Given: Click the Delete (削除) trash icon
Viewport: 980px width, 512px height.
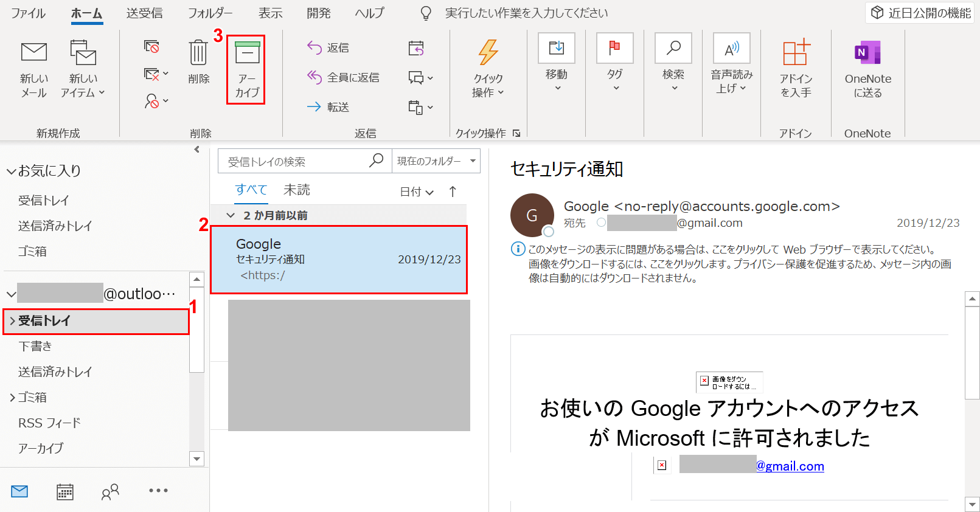Looking at the screenshot, I should [198, 54].
